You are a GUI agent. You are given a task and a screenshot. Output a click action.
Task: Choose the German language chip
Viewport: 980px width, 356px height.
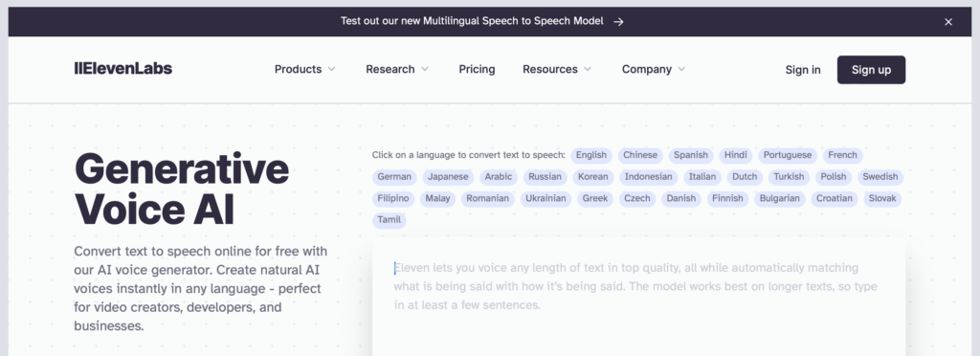click(394, 177)
